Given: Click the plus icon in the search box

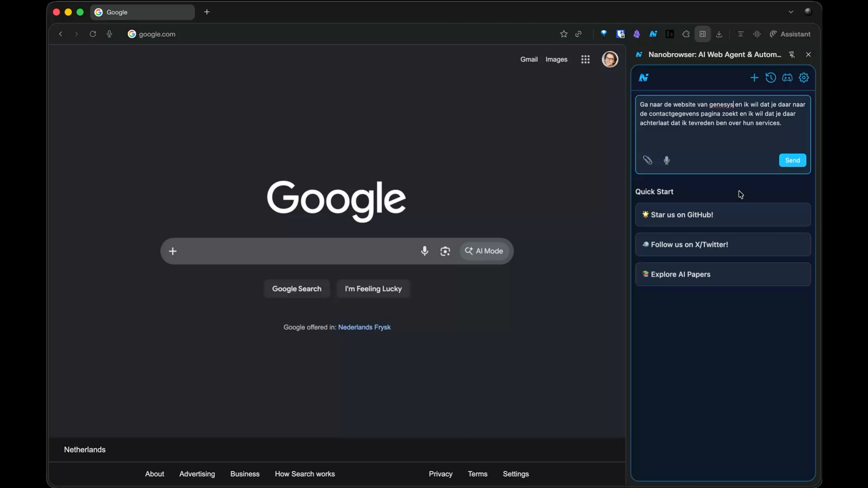Looking at the screenshot, I should [x=173, y=251].
